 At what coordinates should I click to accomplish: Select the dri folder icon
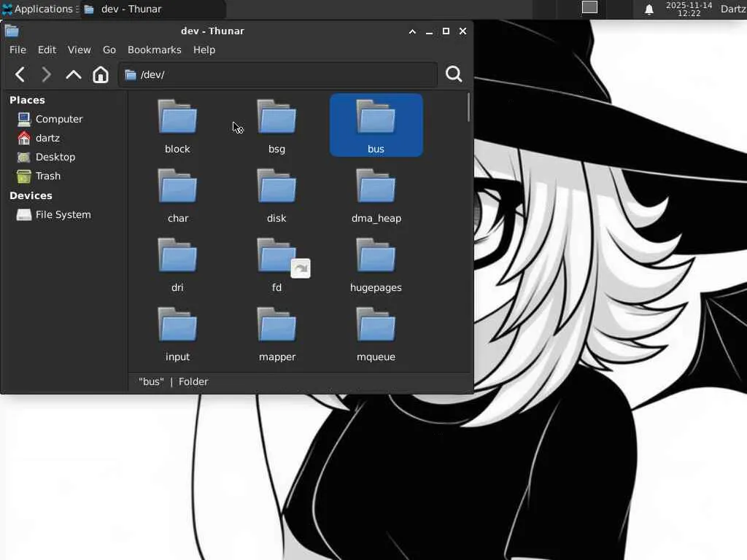(177, 255)
